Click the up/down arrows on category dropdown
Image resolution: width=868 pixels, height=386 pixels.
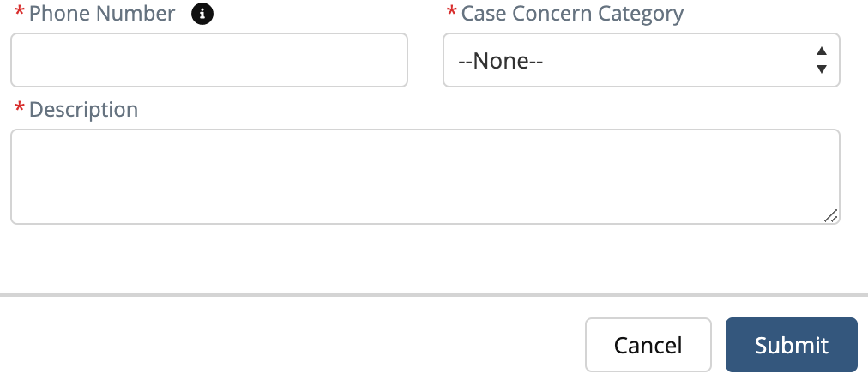tap(822, 60)
